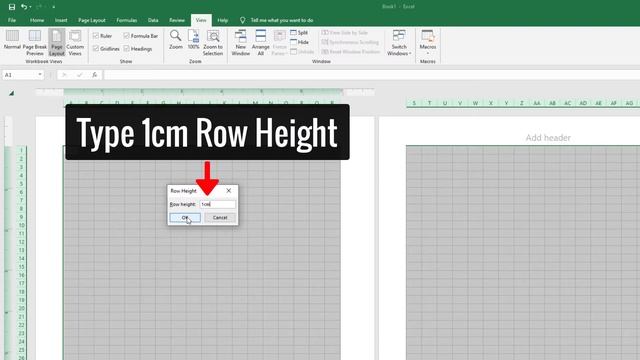Open the Macros dropdown
The height and width of the screenshot is (360, 640).
428,42
